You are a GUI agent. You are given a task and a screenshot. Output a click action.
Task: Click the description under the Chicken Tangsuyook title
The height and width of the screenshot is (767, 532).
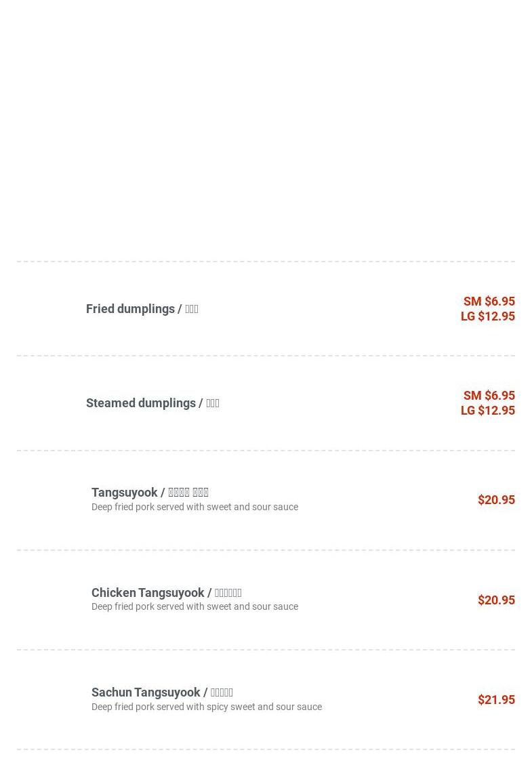pyautogui.click(x=195, y=607)
